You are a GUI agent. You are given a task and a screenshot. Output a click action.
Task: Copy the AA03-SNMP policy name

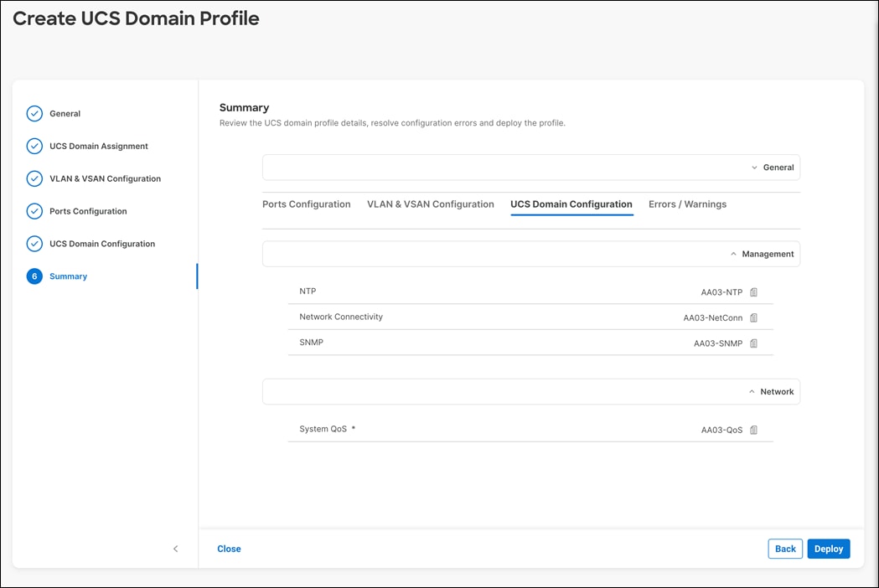point(752,343)
